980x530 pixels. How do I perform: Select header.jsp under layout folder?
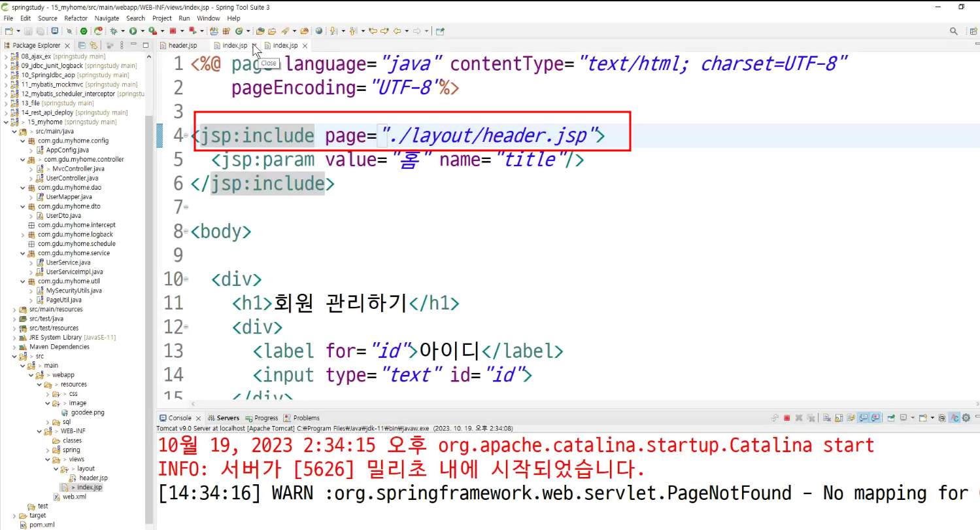pos(93,478)
